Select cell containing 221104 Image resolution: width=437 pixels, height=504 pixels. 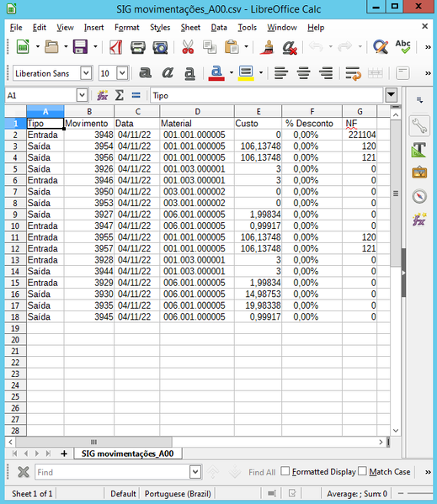pyautogui.click(x=360, y=135)
